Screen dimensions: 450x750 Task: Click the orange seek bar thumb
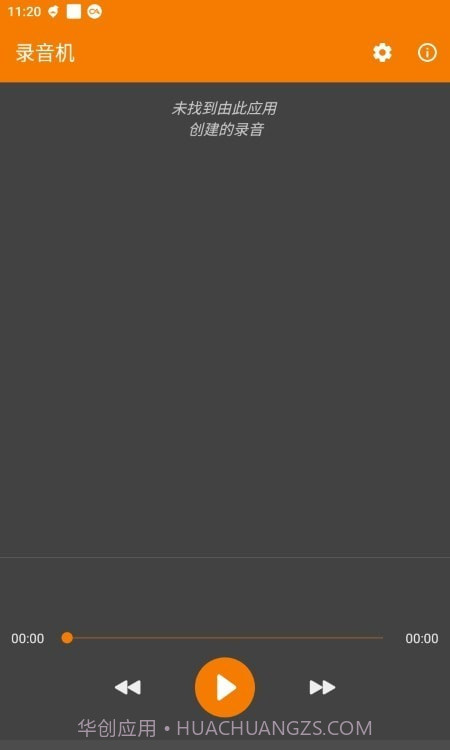[x=67, y=638]
